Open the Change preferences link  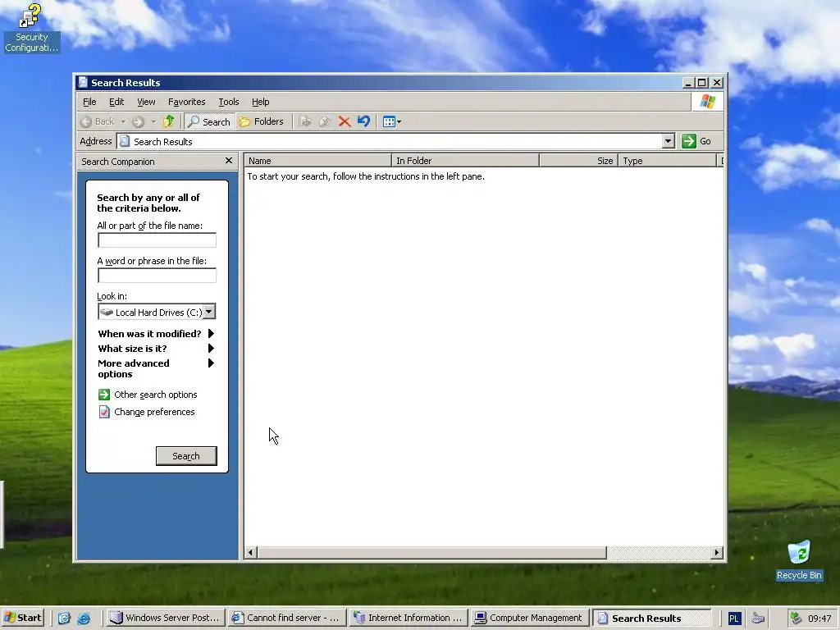click(x=147, y=412)
